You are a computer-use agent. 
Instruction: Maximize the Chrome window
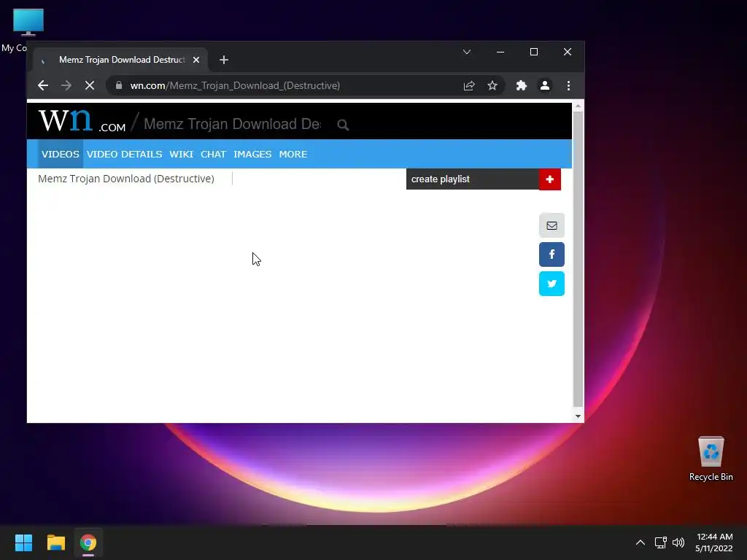click(x=533, y=52)
